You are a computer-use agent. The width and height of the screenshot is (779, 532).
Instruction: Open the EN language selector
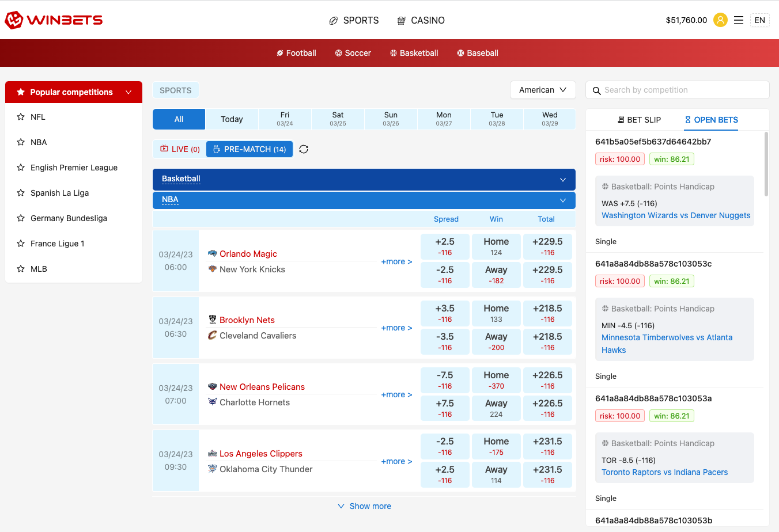(760, 20)
